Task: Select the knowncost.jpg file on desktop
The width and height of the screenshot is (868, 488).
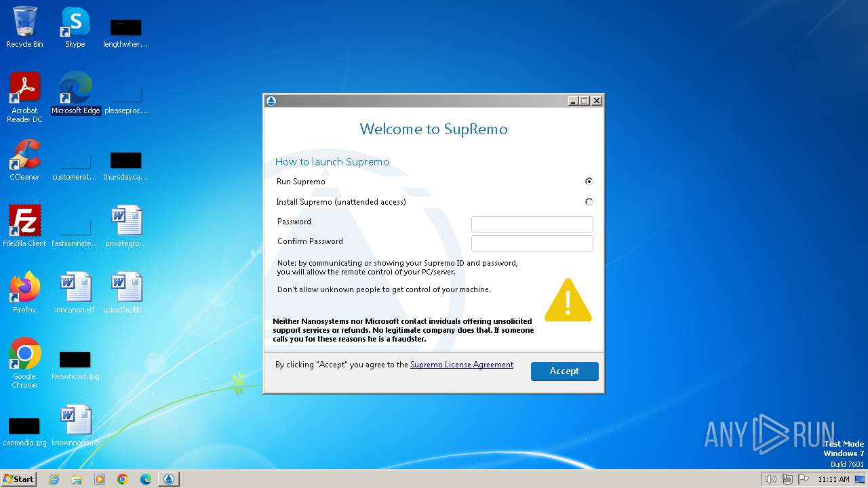Action: coord(75,364)
